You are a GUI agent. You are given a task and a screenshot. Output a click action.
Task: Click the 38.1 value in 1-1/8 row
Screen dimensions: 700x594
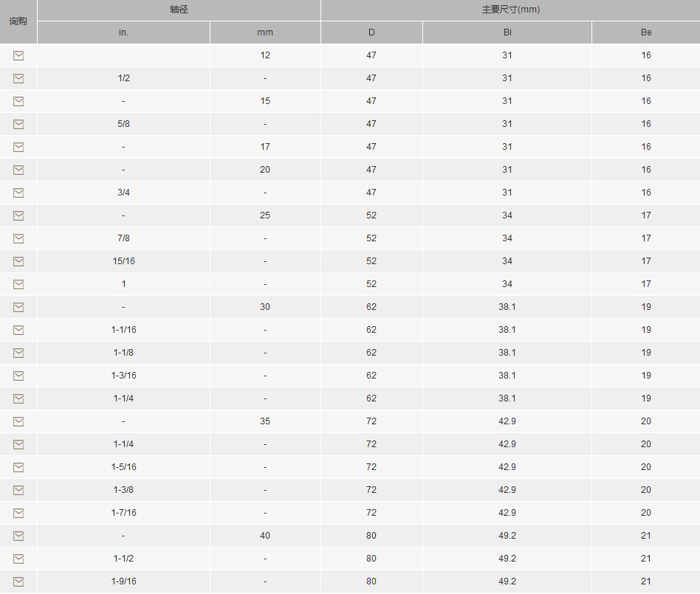[507, 353]
